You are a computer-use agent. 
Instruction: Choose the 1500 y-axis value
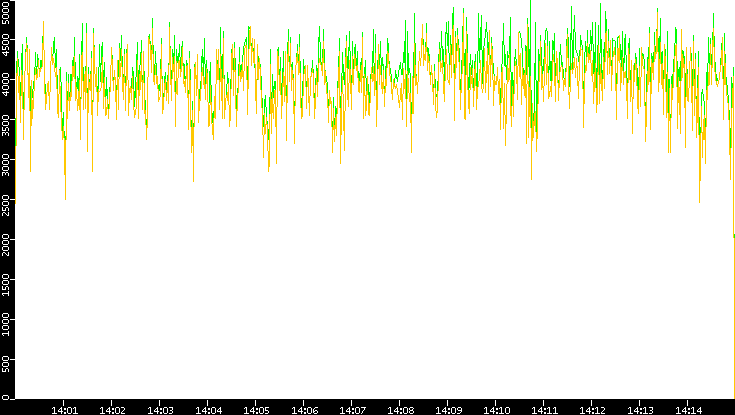pos(5,284)
